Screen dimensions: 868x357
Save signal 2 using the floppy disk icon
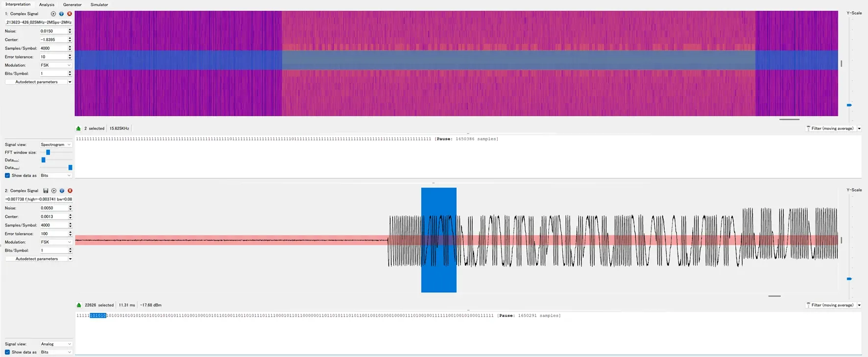46,191
